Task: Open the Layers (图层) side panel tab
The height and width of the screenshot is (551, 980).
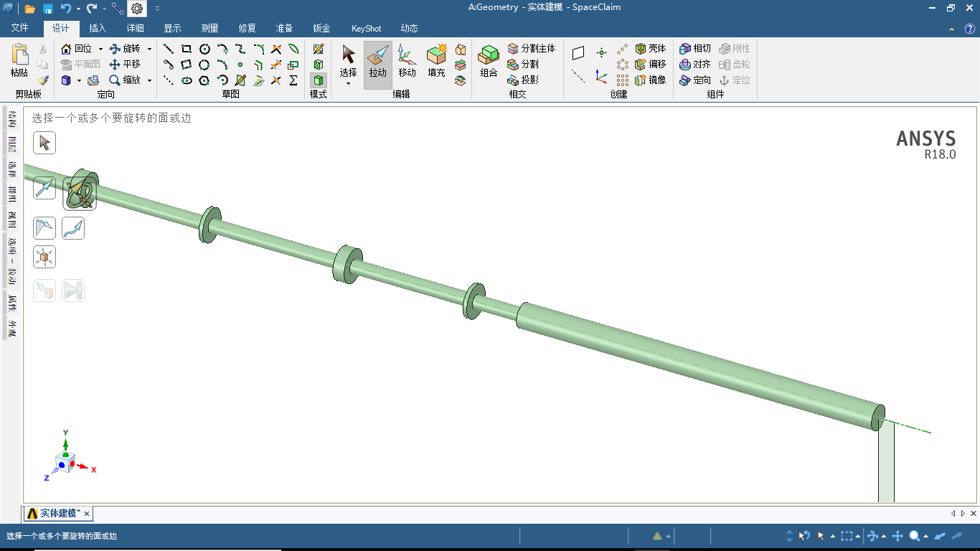Action: (x=12, y=144)
